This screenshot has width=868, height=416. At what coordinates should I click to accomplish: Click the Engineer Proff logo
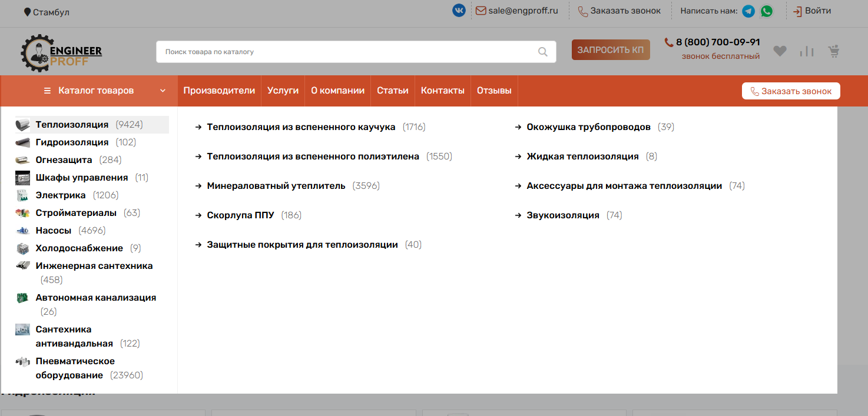[61, 53]
